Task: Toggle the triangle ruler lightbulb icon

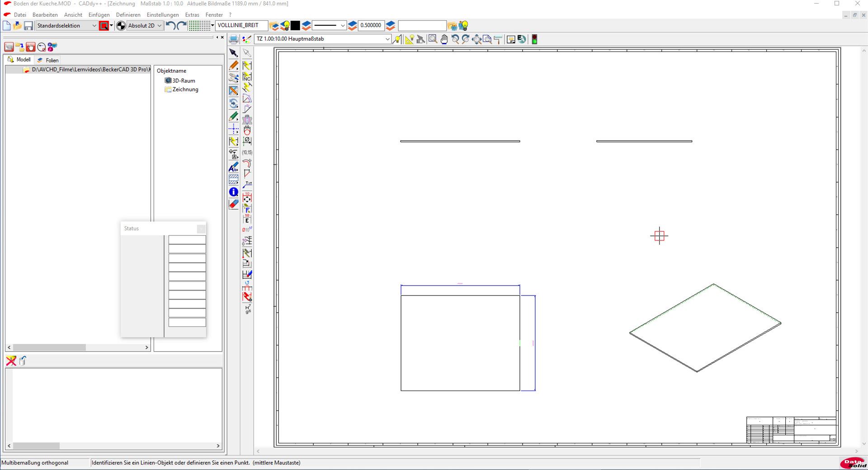Action: point(409,39)
